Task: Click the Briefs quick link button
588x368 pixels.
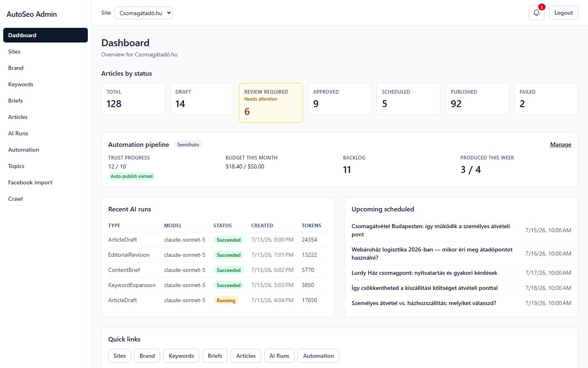Action: tap(215, 356)
